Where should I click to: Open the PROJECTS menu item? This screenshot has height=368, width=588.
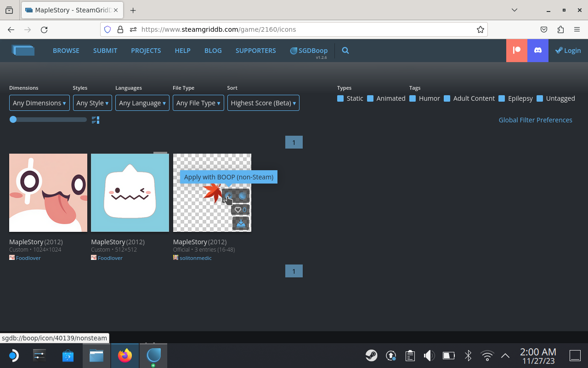point(146,51)
